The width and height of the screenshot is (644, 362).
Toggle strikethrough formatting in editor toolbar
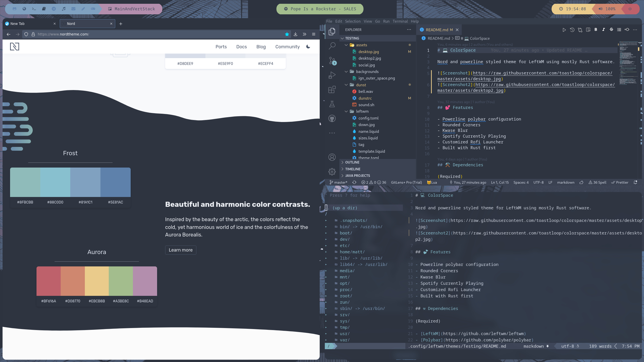[x=611, y=30]
